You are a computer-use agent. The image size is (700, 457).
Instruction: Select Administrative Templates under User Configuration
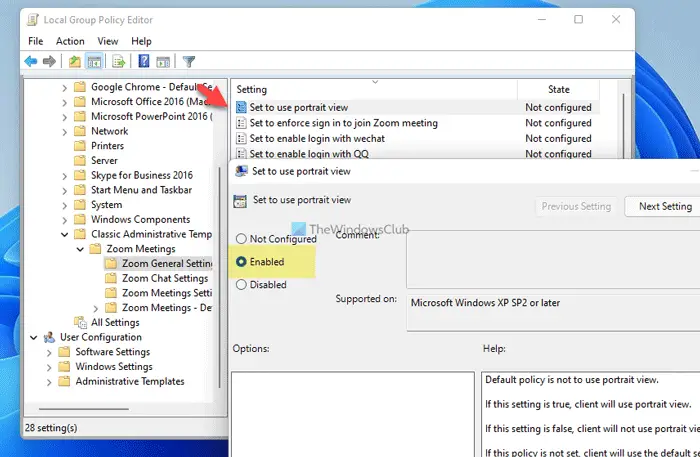pos(129,381)
